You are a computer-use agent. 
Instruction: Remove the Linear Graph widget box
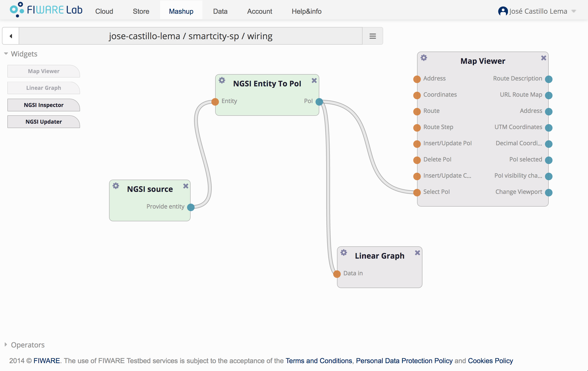[x=417, y=253]
